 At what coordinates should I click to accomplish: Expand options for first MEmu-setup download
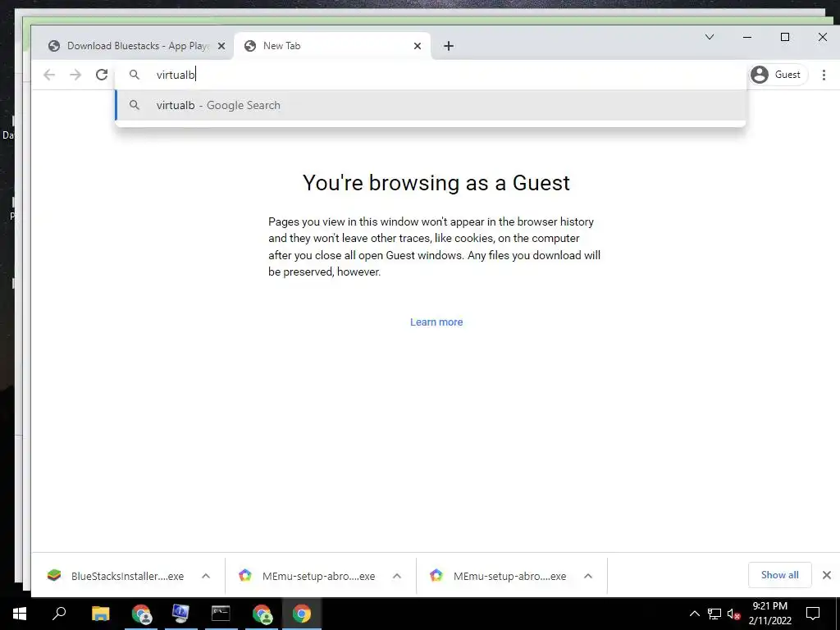(397, 577)
